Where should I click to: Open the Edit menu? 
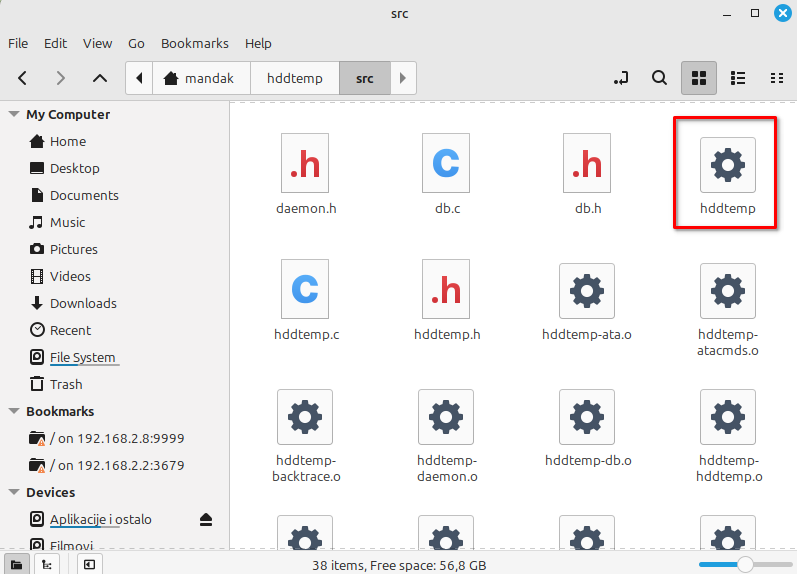tap(55, 44)
